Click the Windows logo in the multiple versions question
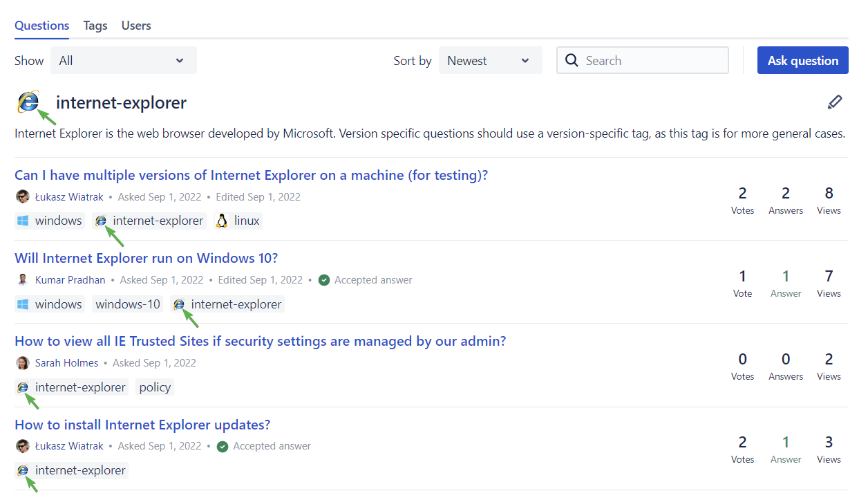This screenshot has width=868, height=500. click(x=23, y=221)
